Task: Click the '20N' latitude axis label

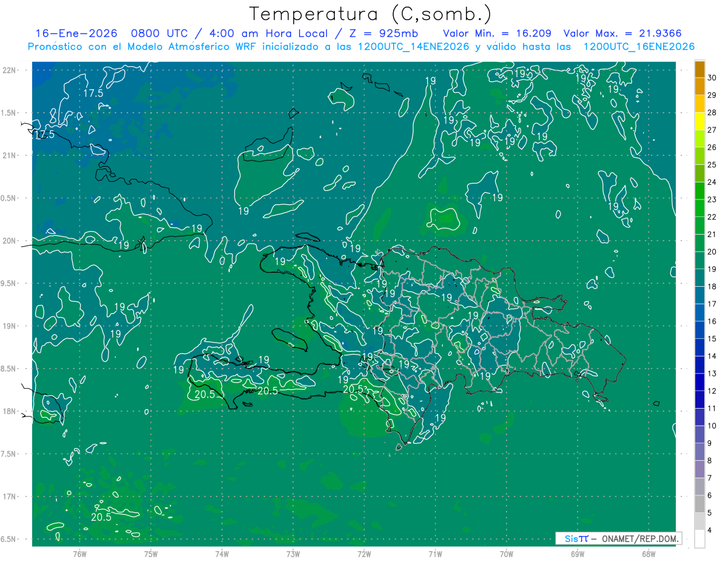Action: tap(10, 241)
